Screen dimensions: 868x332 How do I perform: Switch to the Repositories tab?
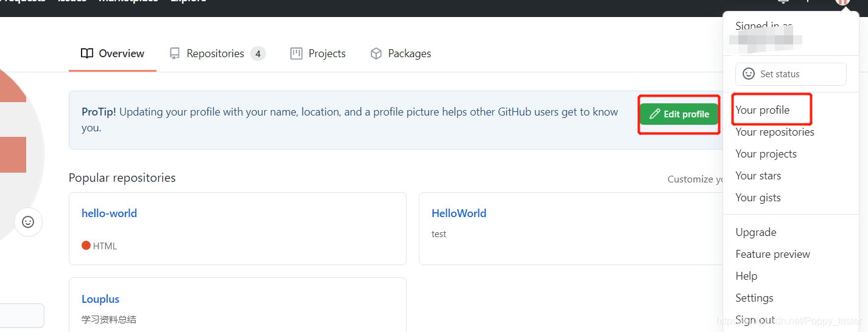pyautogui.click(x=217, y=54)
